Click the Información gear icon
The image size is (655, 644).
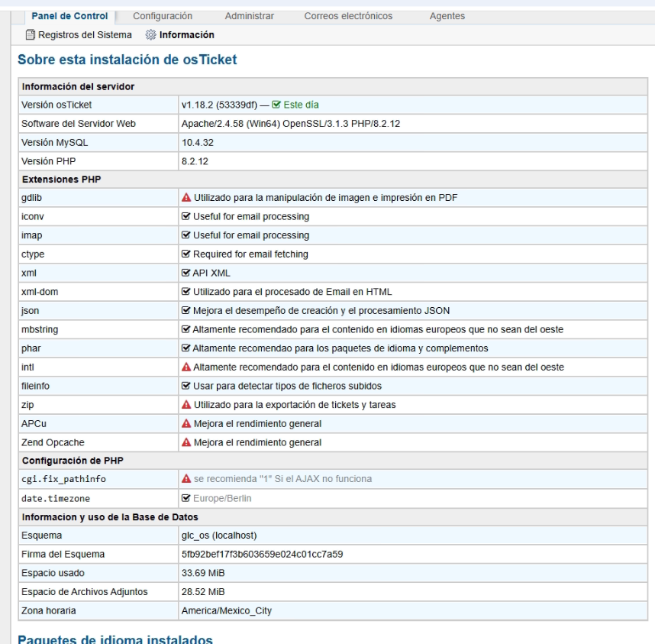pos(150,34)
